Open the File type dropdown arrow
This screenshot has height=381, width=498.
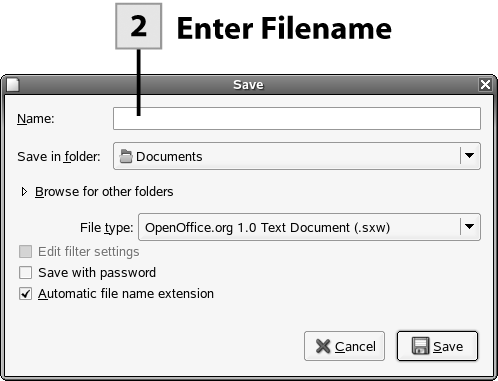tap(469, 227)
